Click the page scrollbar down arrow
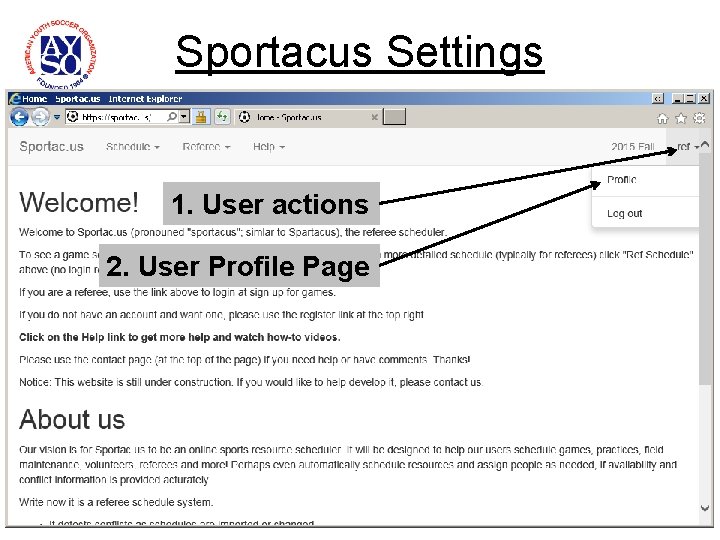 tap(705, 508)
